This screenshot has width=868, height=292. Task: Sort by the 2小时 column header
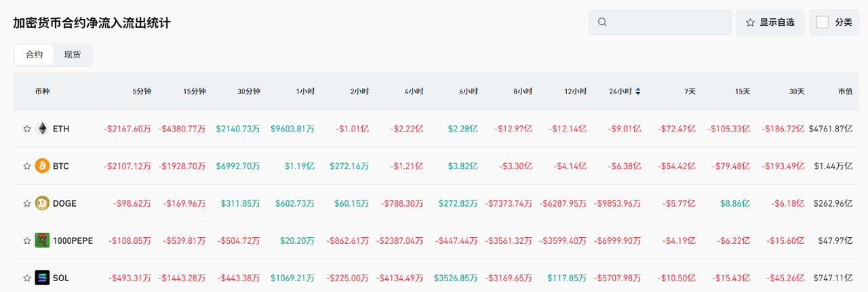pos(359,91)
